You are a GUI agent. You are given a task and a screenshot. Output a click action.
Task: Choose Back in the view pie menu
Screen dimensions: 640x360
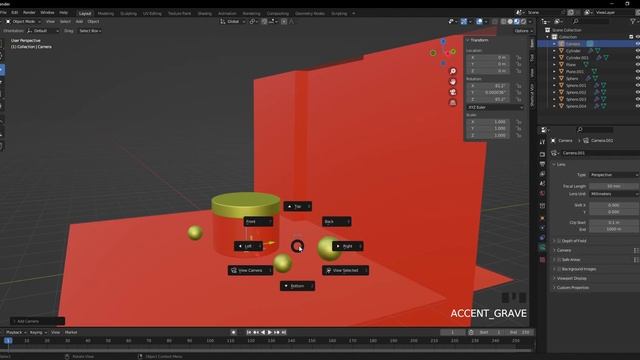pos(337,222)
